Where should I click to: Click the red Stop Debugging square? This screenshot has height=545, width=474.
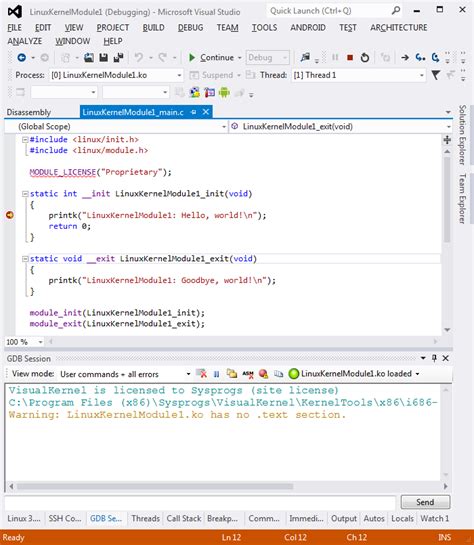pyautogui.click(x=350, y=58)
